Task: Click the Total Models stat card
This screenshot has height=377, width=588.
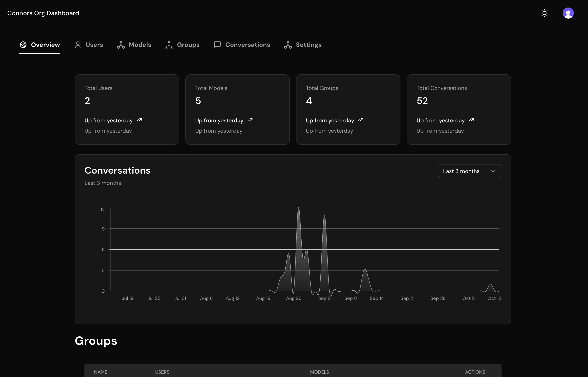Action: click(x=237, y=110)
